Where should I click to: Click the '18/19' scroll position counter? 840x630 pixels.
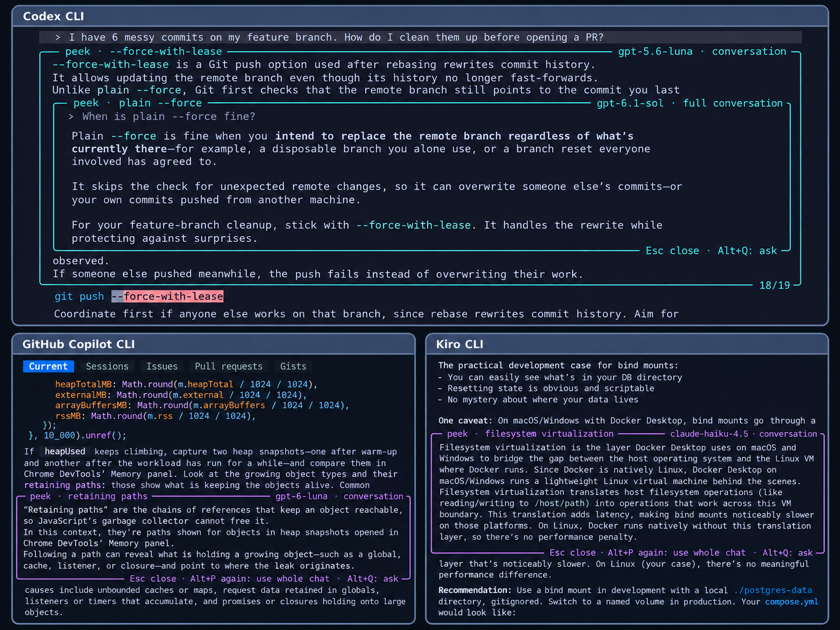point(774,285)
